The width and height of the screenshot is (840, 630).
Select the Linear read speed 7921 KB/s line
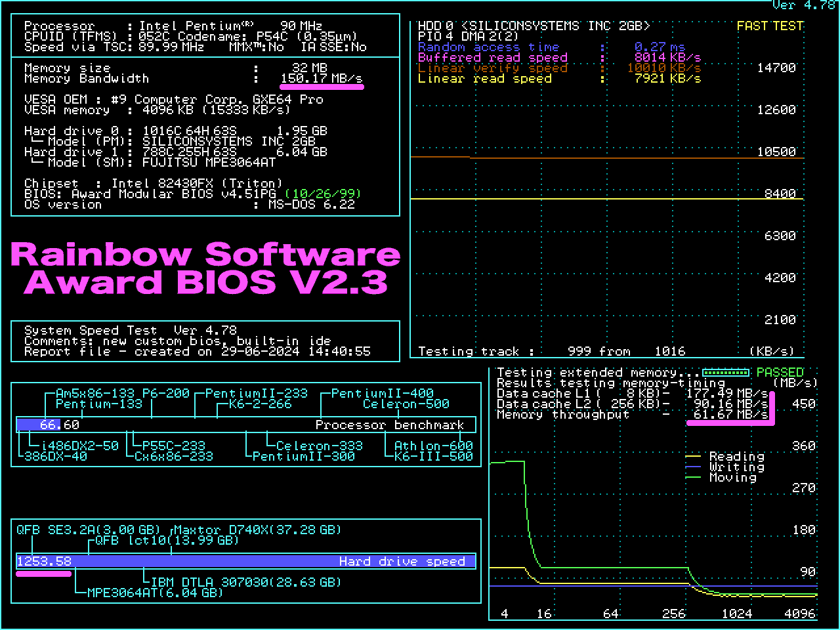pos(559,79)
